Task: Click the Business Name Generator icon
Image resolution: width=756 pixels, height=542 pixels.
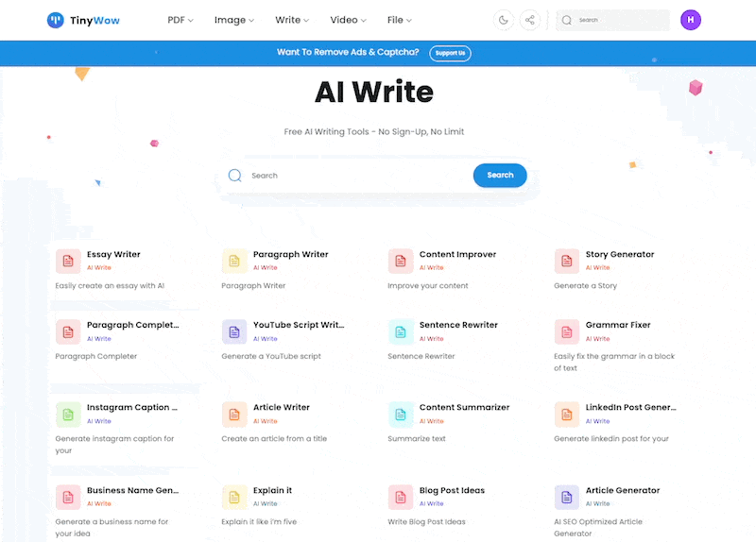Action: [x=68, y=498]
